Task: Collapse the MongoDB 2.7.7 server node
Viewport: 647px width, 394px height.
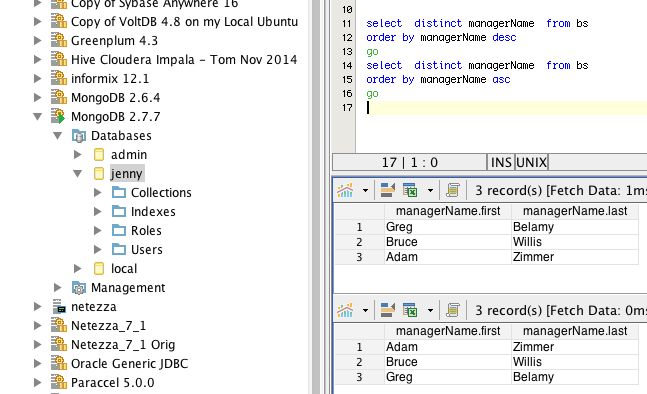Action: [x=38, y=117]
